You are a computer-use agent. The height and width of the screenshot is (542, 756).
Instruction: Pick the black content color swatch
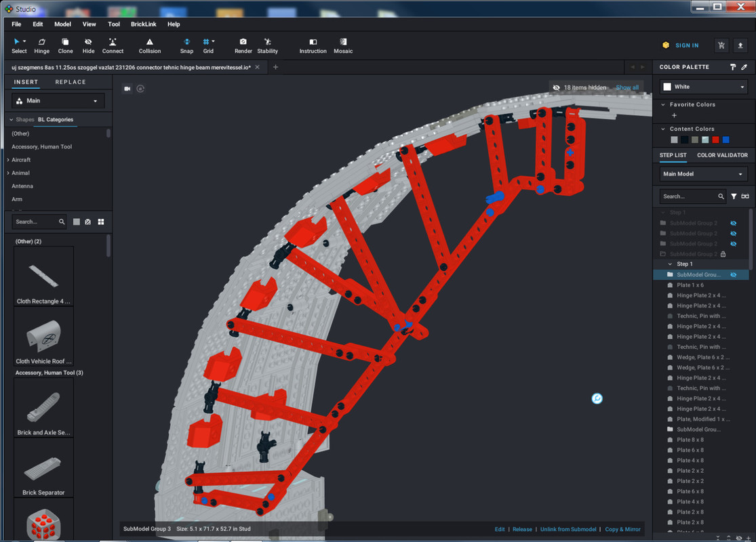click(685, 140)
